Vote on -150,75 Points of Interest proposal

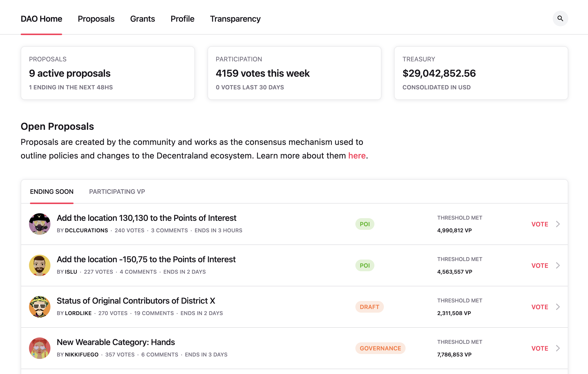pos(540,266)
